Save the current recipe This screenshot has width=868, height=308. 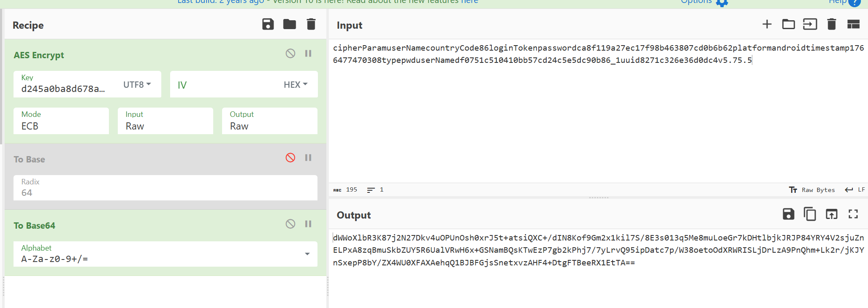(x=268, y=24)
